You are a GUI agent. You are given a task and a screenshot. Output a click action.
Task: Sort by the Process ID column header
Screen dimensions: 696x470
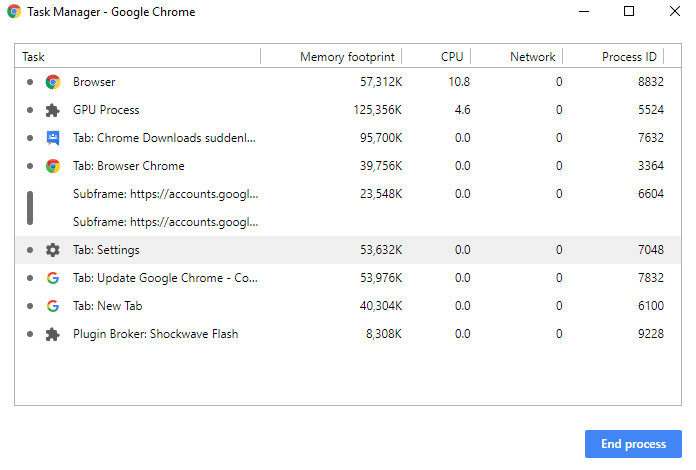click(629, 57)
